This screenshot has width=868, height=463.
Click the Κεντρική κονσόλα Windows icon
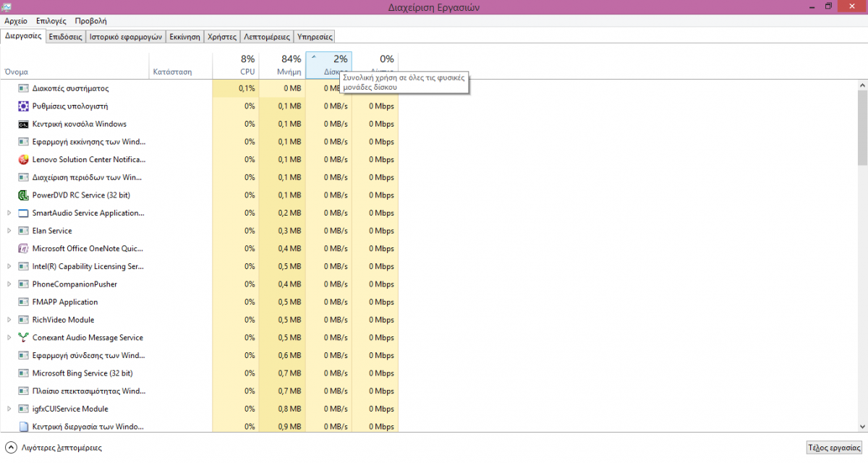click(x=23, y=124)
